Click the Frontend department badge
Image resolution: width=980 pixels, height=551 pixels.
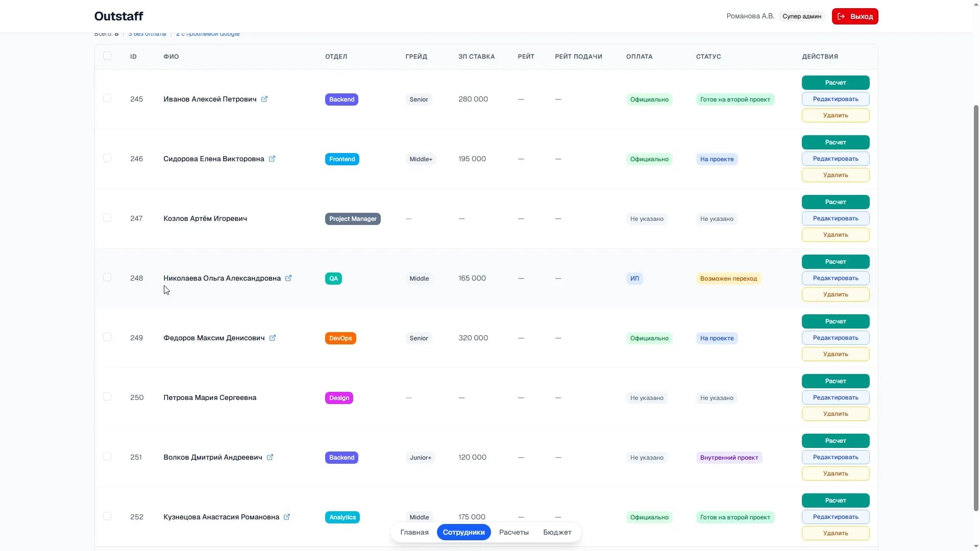click(342, 159)
